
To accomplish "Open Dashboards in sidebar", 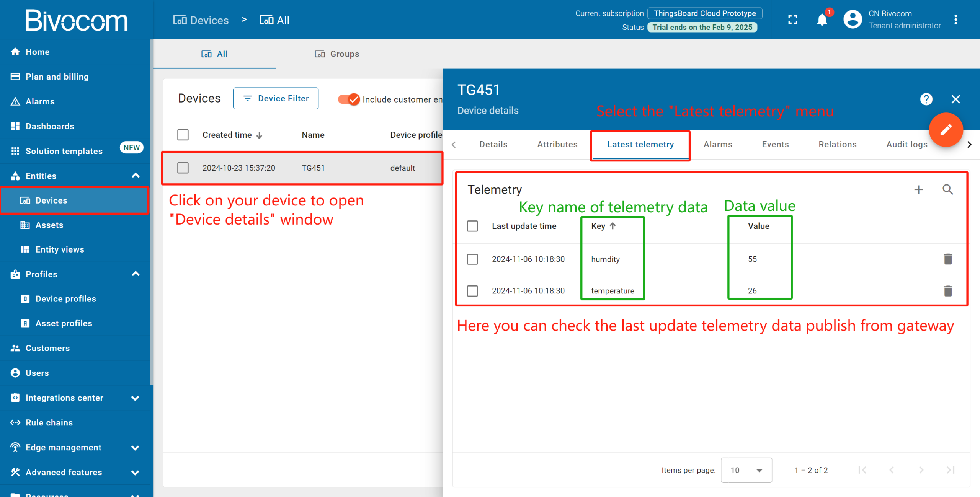I will coord(50,126).
